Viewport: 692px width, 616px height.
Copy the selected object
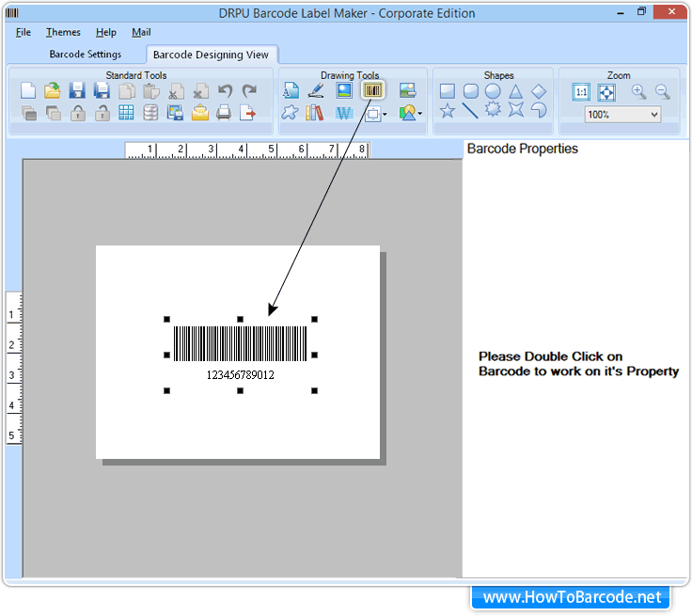(127, 91)
